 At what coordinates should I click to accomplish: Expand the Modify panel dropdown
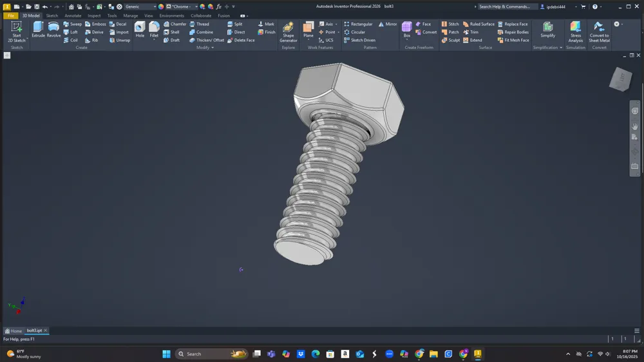tap(205, 48)
